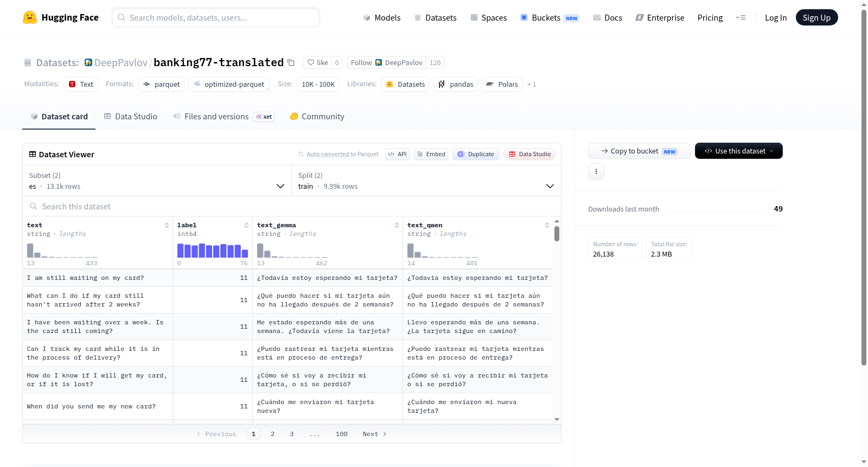Click the text_qwen lengths histogram
The width and height of the screenshot is (868, 467).
tap(442, 250)
